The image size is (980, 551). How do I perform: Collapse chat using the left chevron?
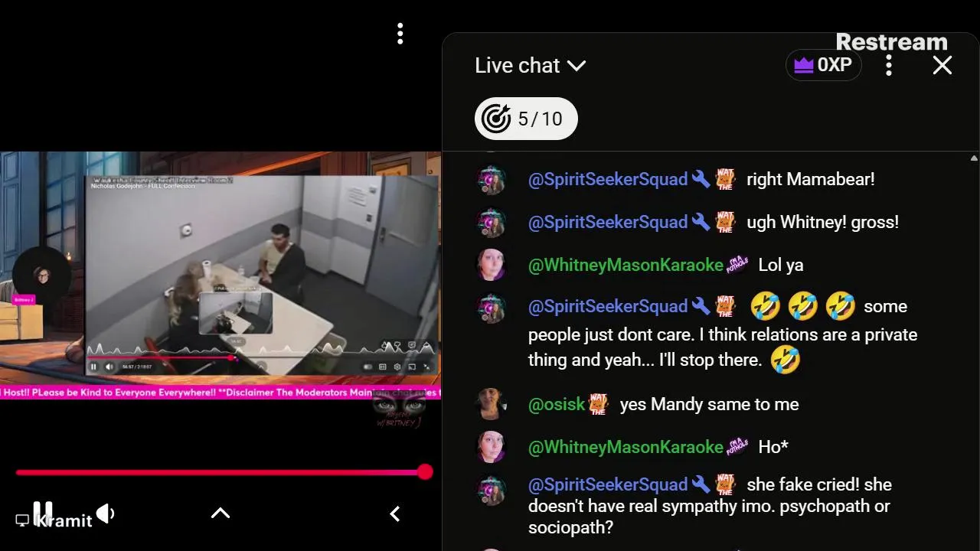click(x=395, y=514)
